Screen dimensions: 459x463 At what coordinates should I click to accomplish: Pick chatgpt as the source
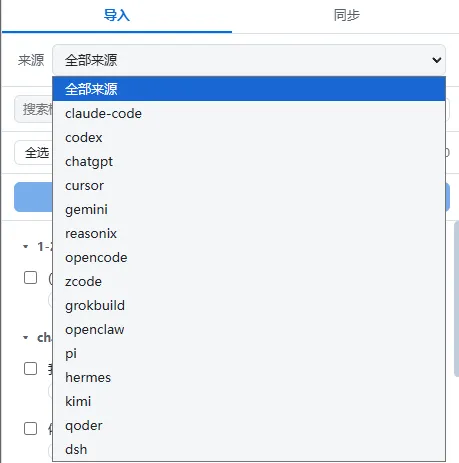click(249, 161)
